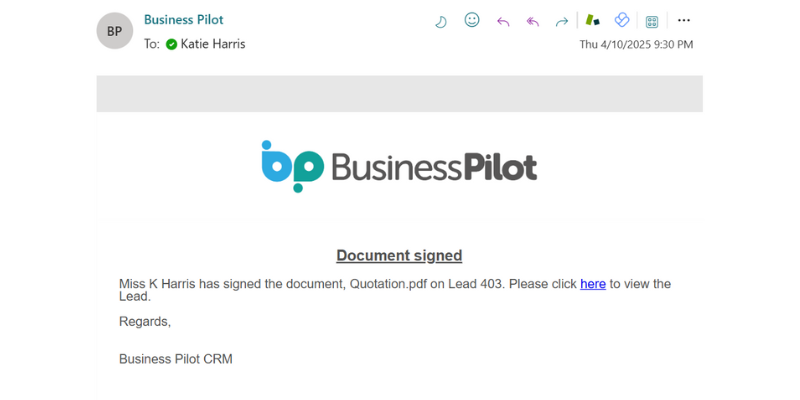
Task: Forward the email with right arrow
Action: (x=562, y=21)
